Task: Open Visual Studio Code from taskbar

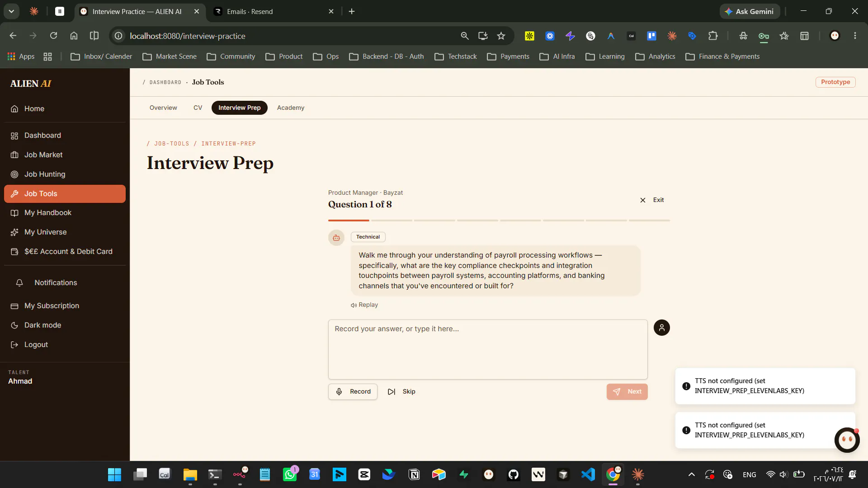Action: [588, 475]
